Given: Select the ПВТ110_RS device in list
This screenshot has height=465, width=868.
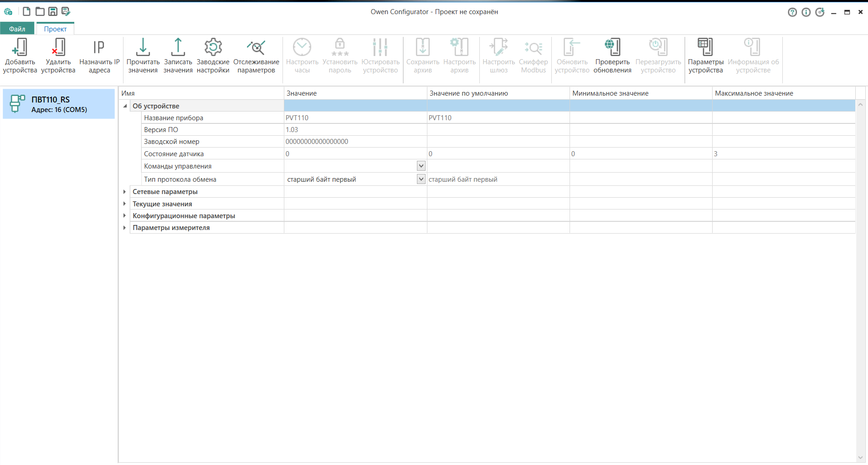Looking at the screenshot, I should tap(59, 104).
